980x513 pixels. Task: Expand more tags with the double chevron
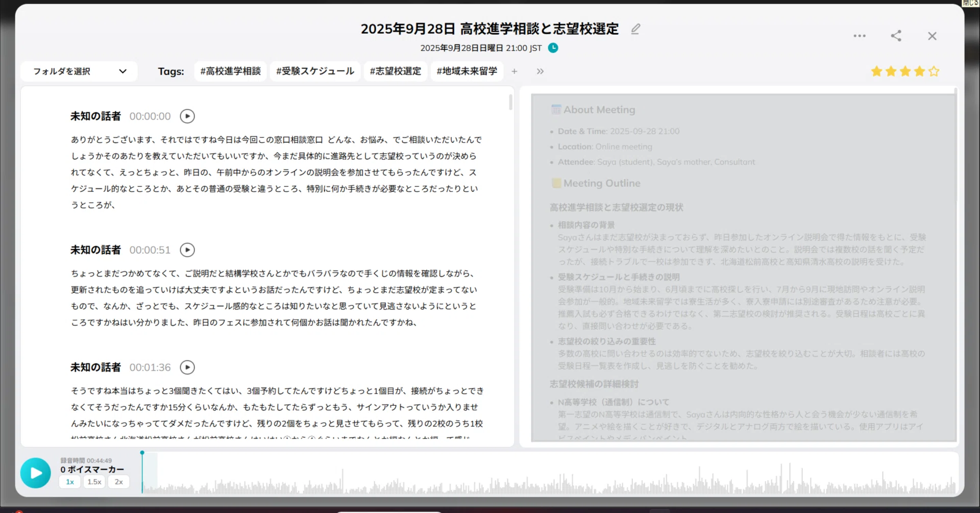pyautogui.click(x=540, y=71)
